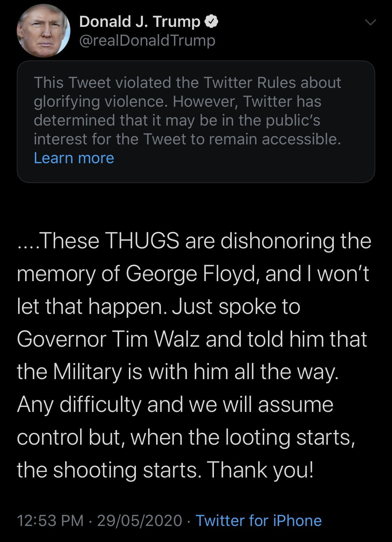Tap the 29/05/2020 date
392x542 pixels.
pyautogui.click(x=140, y=521)
